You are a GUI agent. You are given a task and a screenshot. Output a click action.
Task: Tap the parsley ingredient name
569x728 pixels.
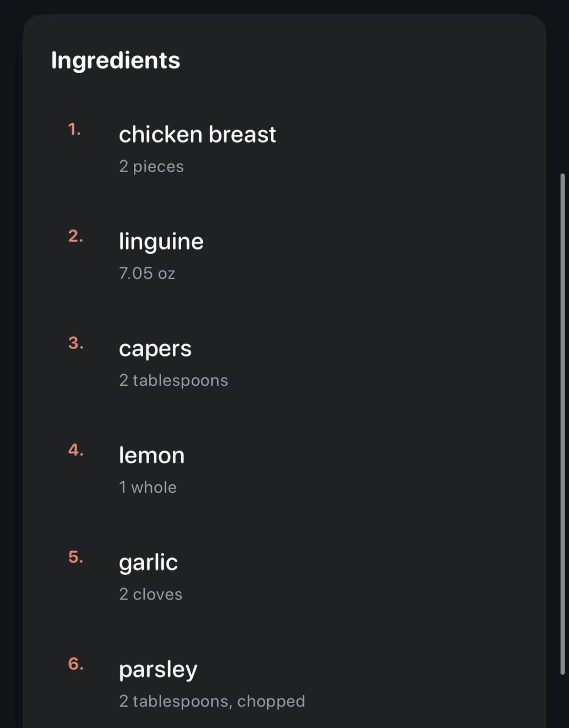[x=158, y=670]
